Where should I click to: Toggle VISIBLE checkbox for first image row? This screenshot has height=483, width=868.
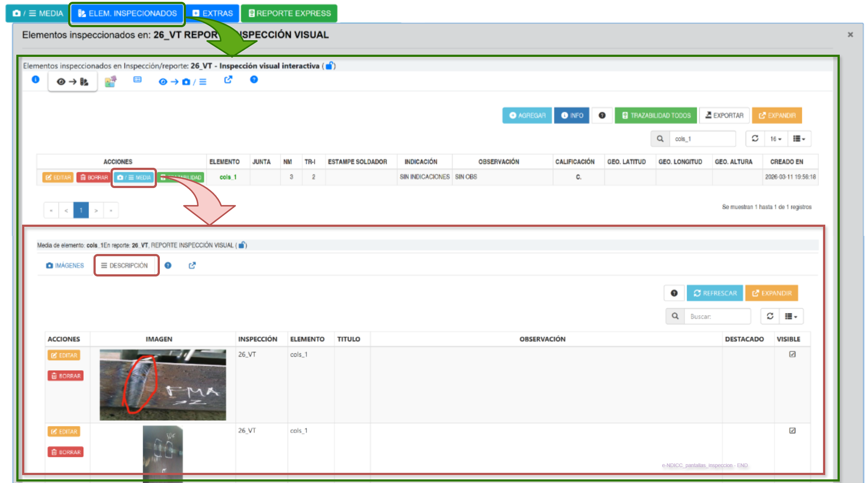[792, 354]
